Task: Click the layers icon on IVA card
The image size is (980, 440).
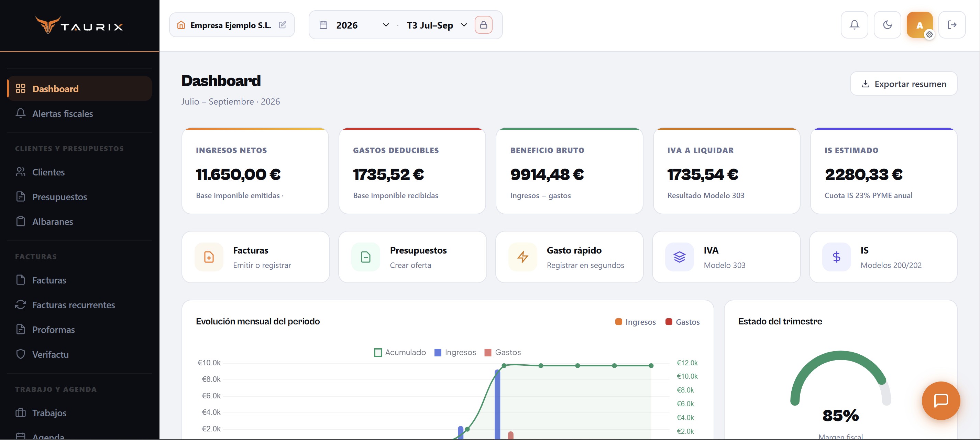Action: (680, 257)
